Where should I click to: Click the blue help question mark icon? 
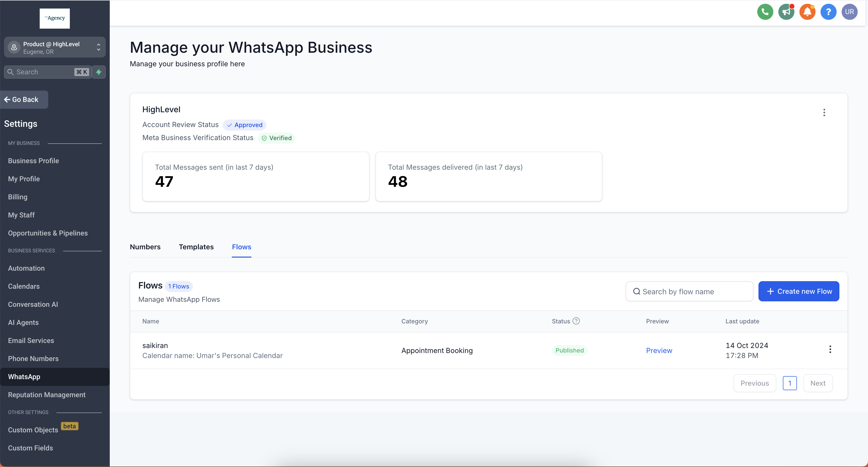coord(828,12)
